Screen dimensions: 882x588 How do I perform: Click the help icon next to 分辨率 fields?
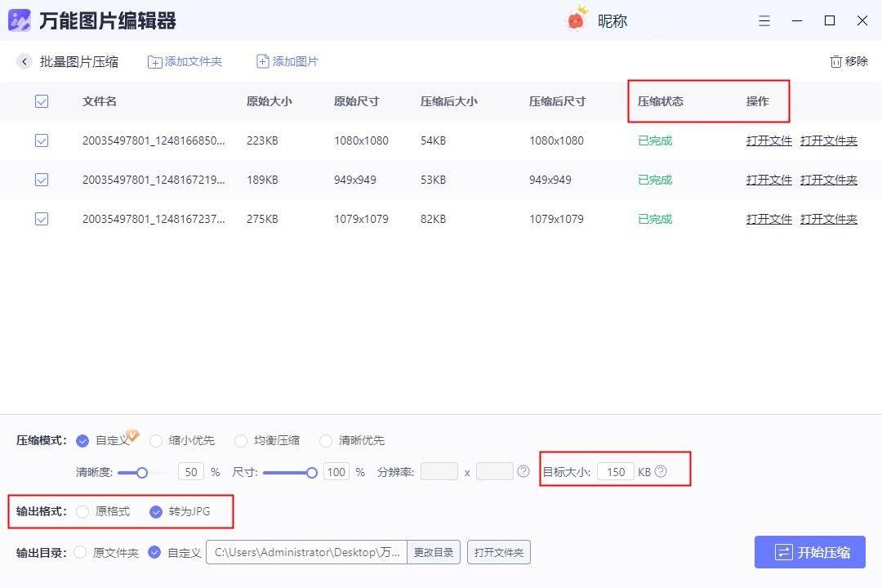pyautogui.click(x=523, y=471)
